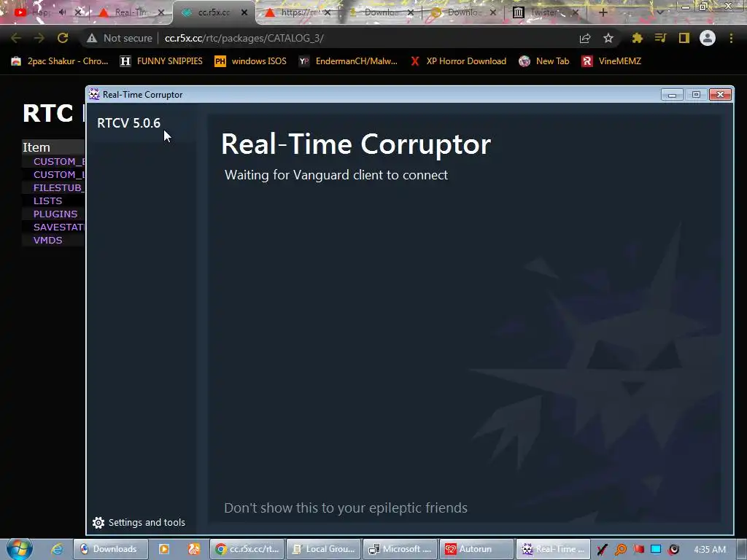Open the 4:35 AM system clock
The height and width of the screenshot is (560, 747).
[x=710, y=549]
